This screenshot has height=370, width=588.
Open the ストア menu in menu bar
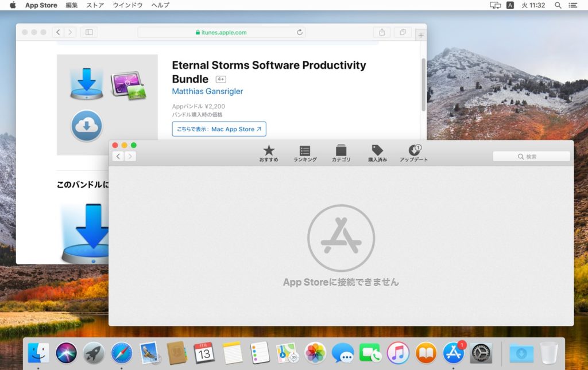click(x=95, y=5)
